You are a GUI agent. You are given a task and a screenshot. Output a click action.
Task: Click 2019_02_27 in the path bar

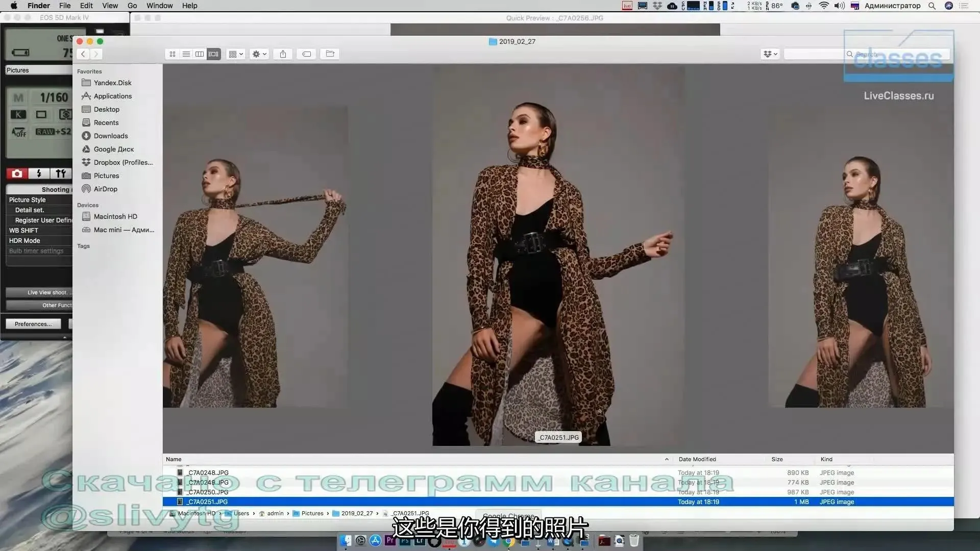352,514
